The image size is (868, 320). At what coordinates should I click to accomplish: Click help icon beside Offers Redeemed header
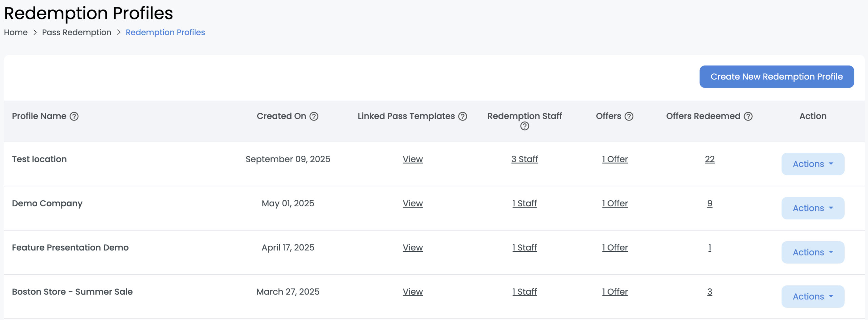coord(748,116)
